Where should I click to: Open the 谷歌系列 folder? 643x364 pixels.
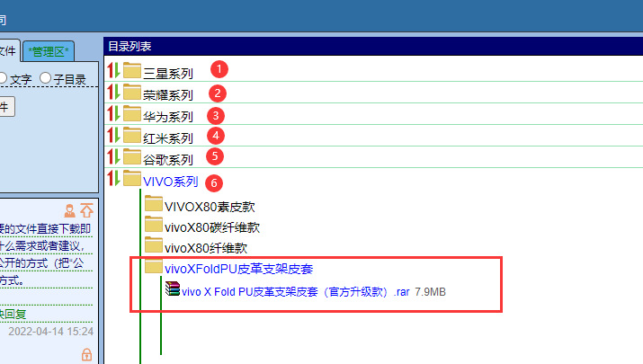point(168,159)
